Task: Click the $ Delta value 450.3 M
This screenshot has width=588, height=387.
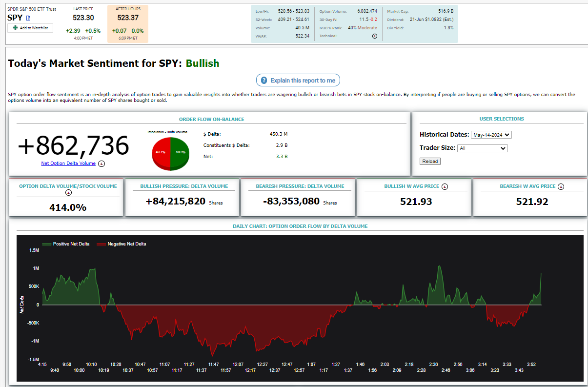Action: 278,134
